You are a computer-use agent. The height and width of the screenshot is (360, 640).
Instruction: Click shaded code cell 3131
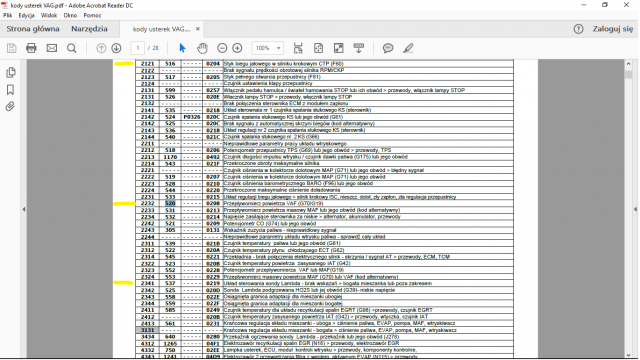(x=148, y=330)
